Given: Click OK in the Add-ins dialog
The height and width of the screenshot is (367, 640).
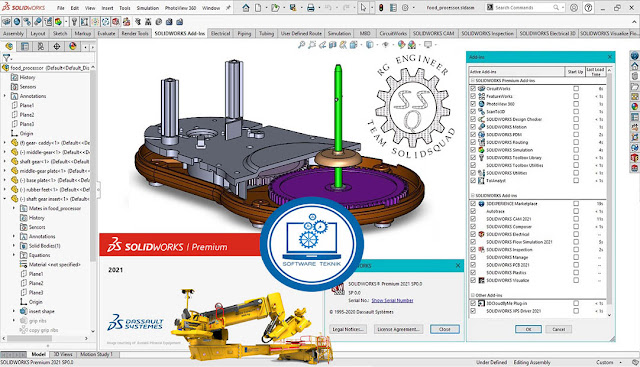Looking at the screenshot, I should pos(528,329).
